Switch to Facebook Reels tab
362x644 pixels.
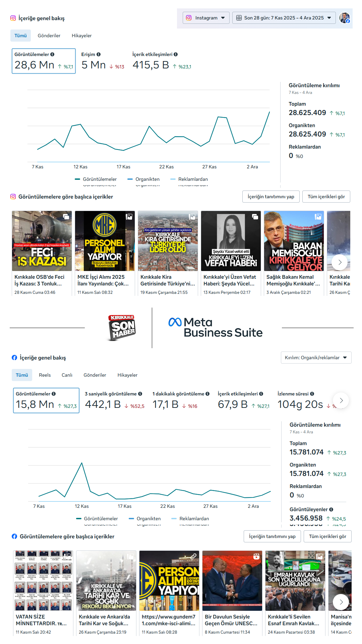(45, 375)
